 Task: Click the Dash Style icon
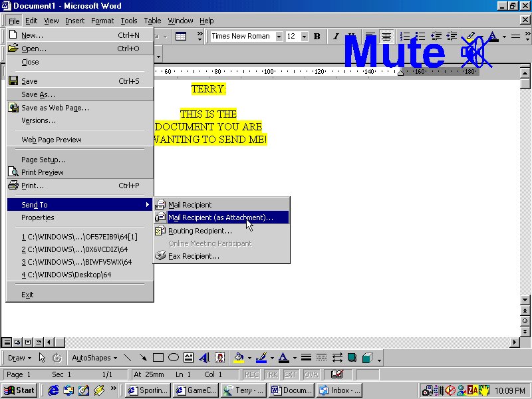(321, 358)
